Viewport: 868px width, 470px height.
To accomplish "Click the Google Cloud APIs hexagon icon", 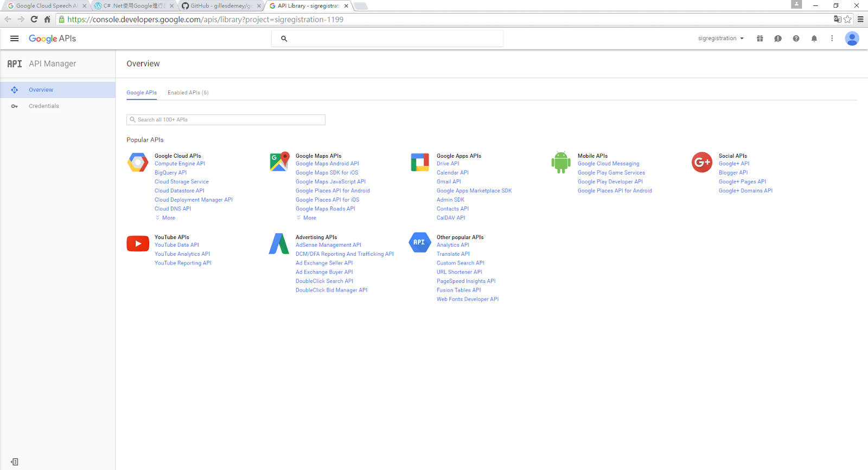I will pos(138,162).
